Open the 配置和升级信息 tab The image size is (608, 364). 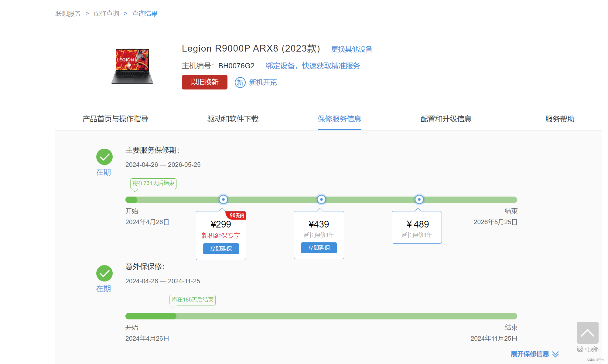(446, 119)
